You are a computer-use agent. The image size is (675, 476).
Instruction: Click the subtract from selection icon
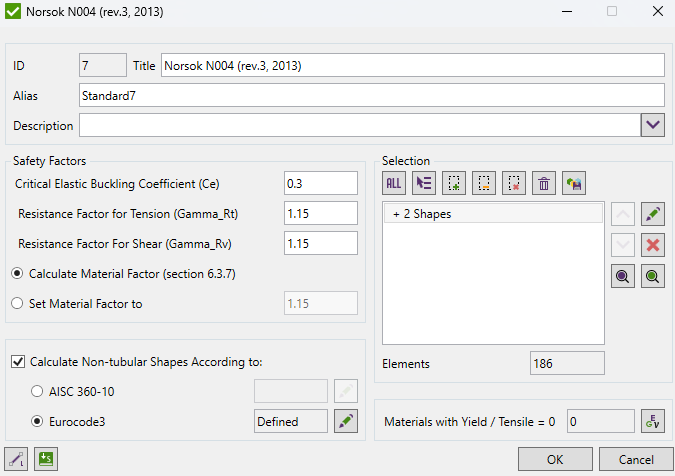click(x=484, y=183)
